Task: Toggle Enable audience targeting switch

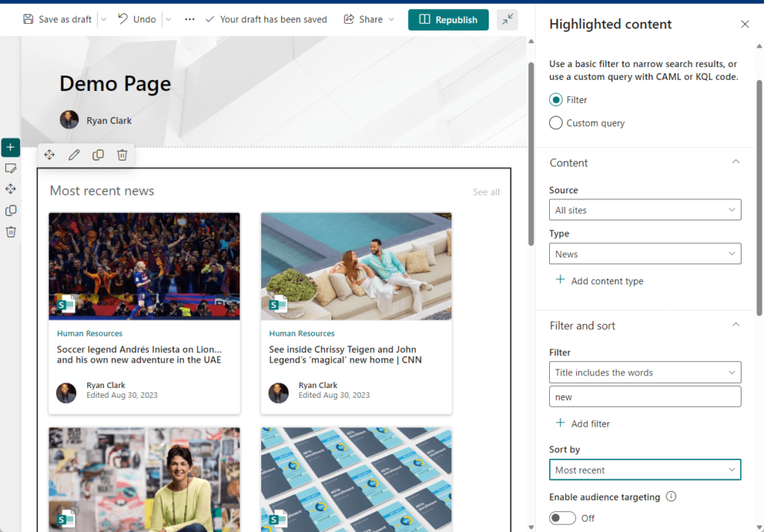Action: [563, 518]
